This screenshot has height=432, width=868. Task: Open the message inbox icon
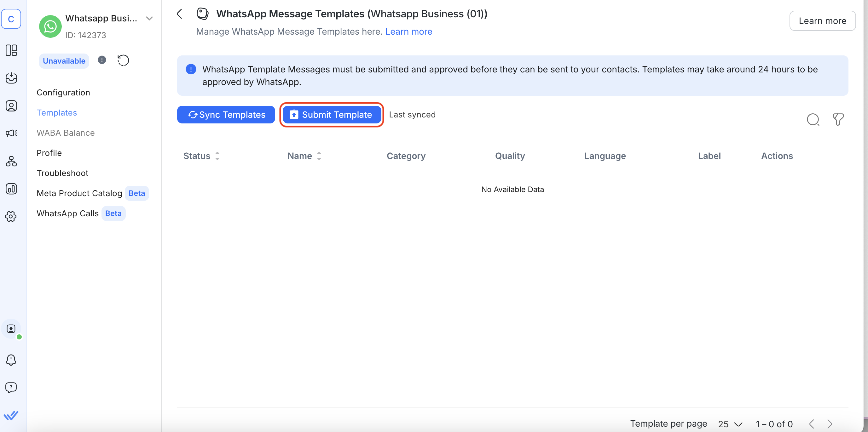(11, 78)
